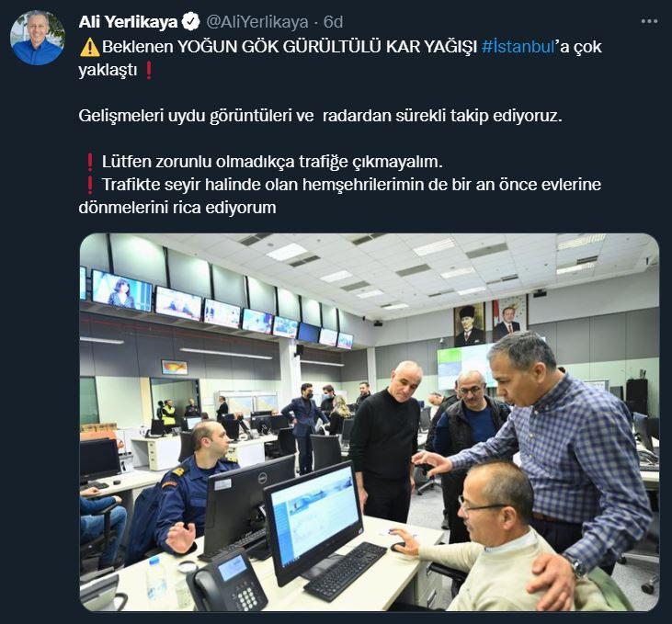The image size is (672, 624).
Task: Open the @AliYerlikaya handle link
Action: 257,22
